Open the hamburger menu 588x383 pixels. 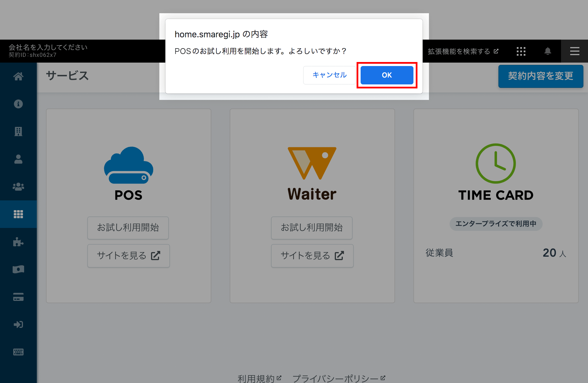tap(575, 51)
